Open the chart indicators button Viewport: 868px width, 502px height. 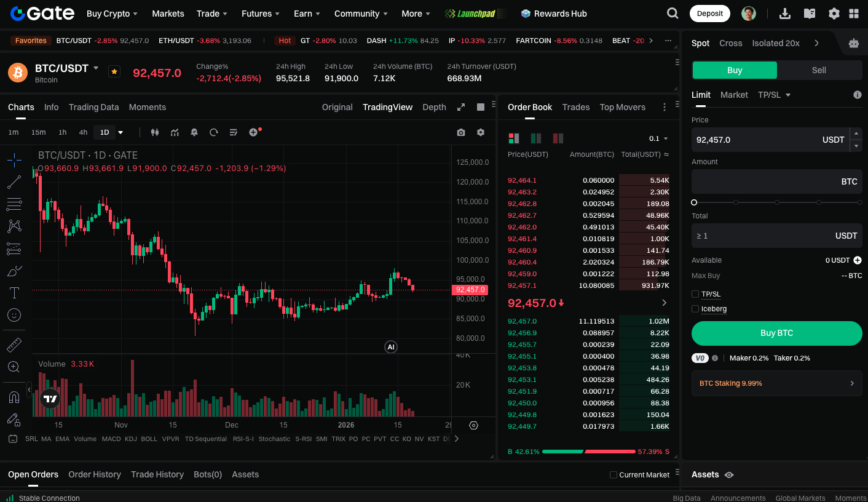(x=175, y=132)
